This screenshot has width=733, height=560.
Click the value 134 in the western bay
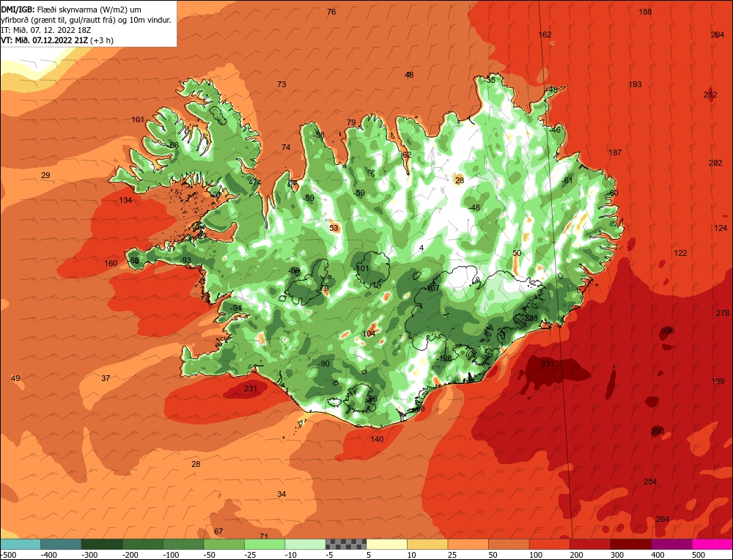coord(125,200)
